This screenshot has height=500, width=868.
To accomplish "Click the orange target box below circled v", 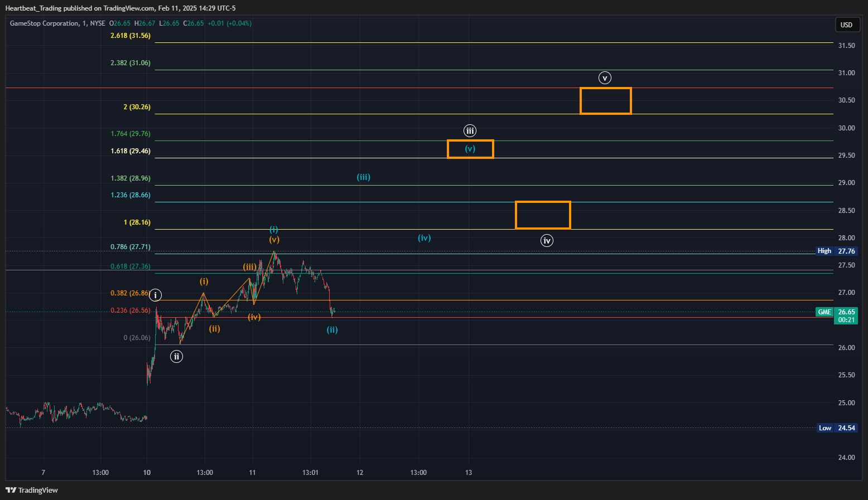I will [606, 101].
